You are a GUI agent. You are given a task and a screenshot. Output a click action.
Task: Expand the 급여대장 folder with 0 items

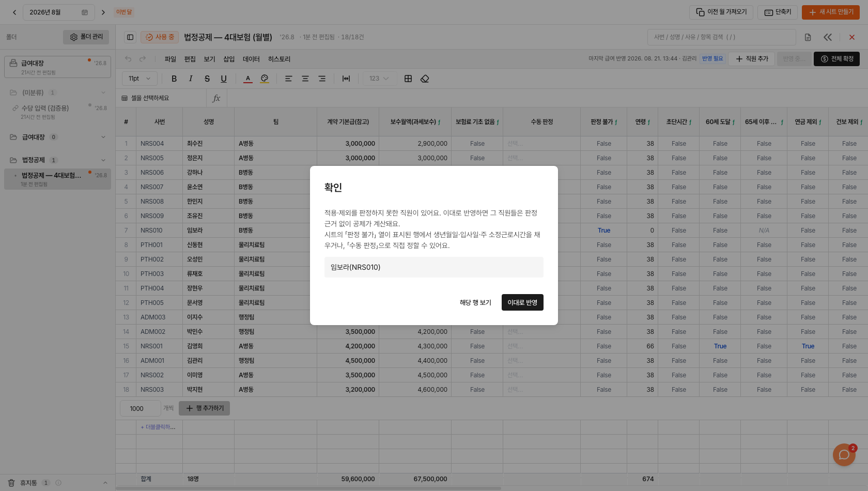[x=103, y=137]
